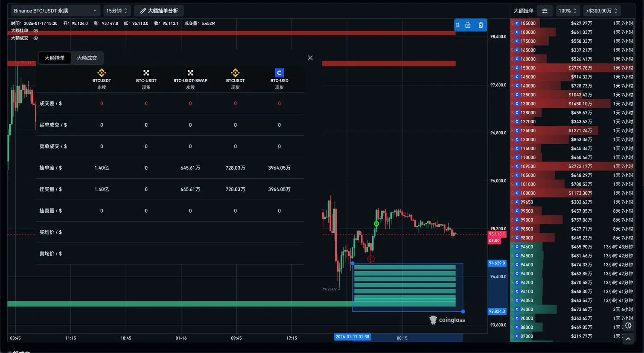Toggle visibility of the 大额挂单 indicator
The width and height of the screenshot is (644, 353).
click(36, 31)
